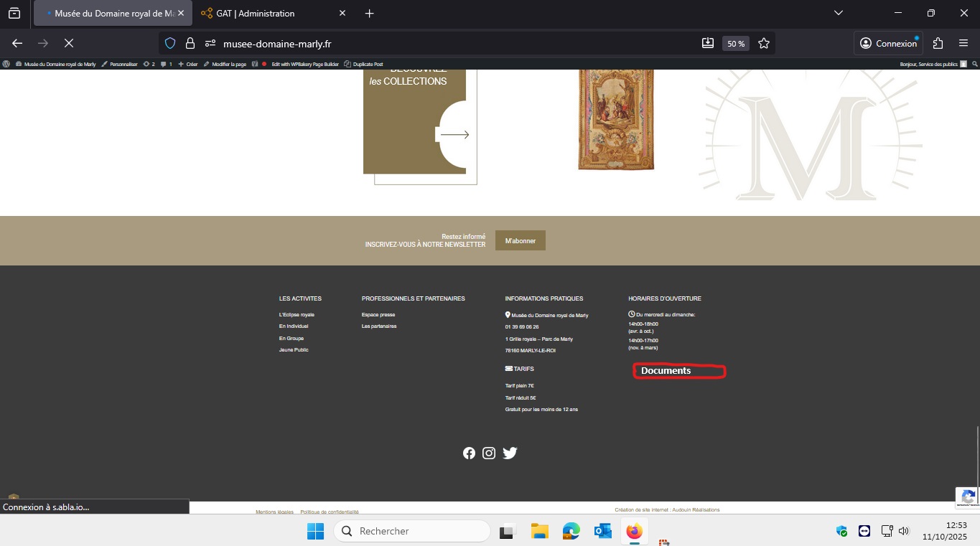Open the Firefox extensions puzzle icon
980x546 pixels.
click(x=938, y=43)
